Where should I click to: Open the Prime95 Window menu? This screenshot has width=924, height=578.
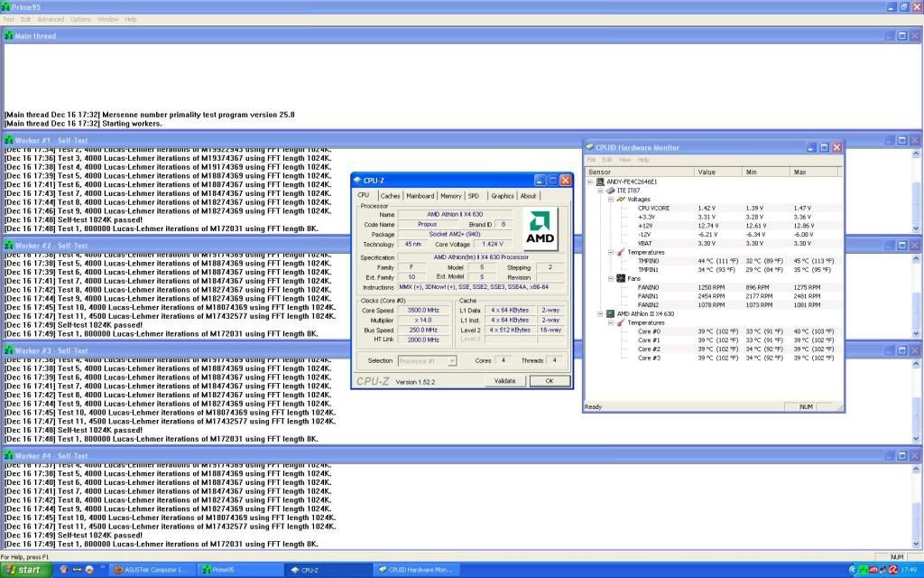pyautogui.click(x=108, y=20)
